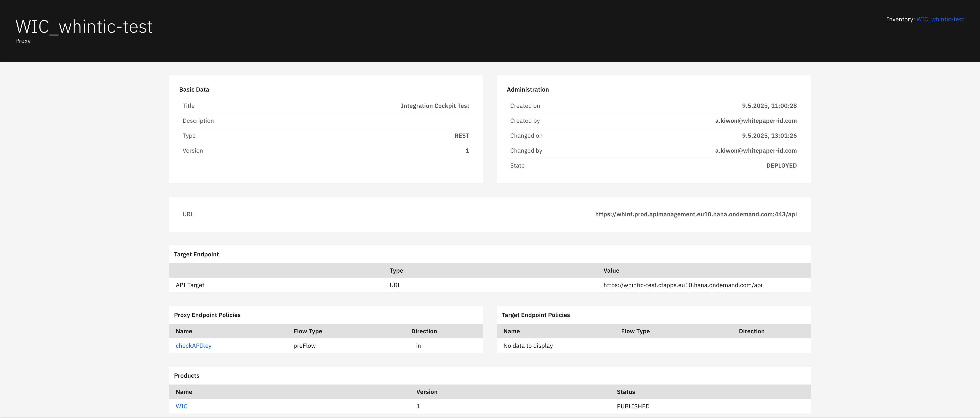Click the Created on value 9.5.2025, 11:00:28

769,106
